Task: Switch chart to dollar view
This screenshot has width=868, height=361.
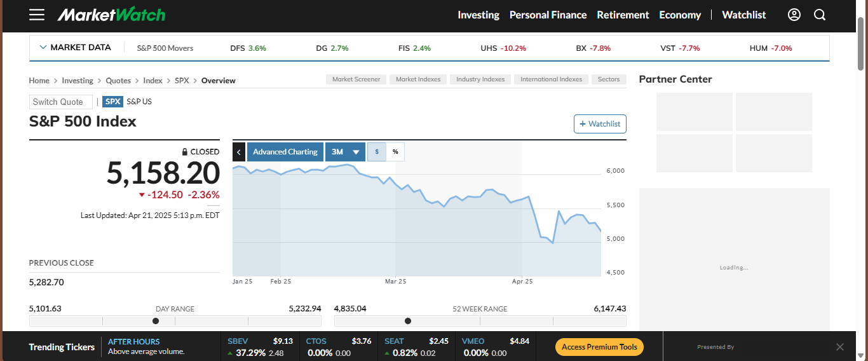Action: point(377,152)
